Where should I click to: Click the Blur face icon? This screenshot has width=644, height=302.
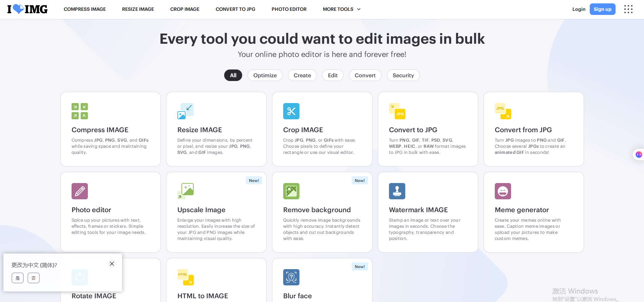point(291,277)
